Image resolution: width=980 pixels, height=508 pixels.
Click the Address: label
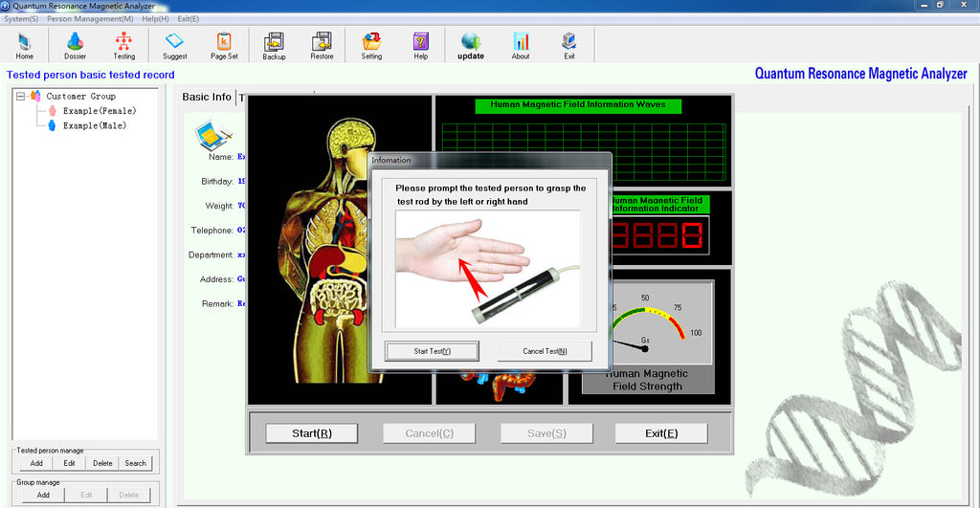(217, 279)
